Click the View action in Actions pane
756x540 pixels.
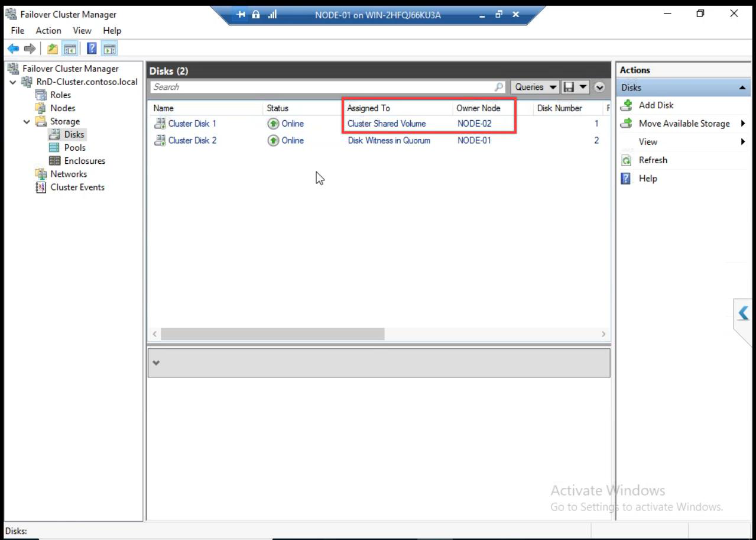(648, 142)
